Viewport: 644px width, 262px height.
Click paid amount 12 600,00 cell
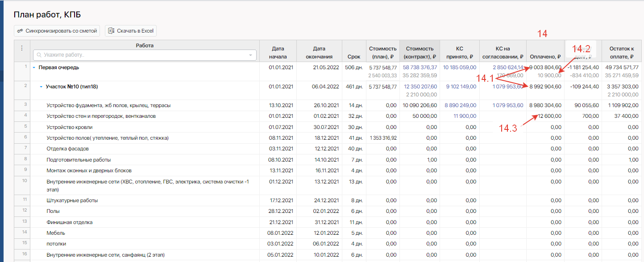tap(549, 116)
